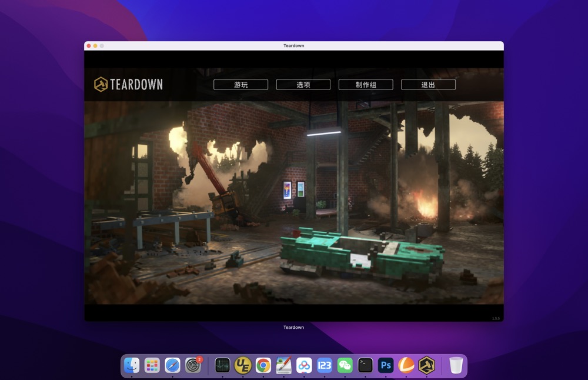Open the 选项 options menu
588x380 pixels.
(303, 85)
